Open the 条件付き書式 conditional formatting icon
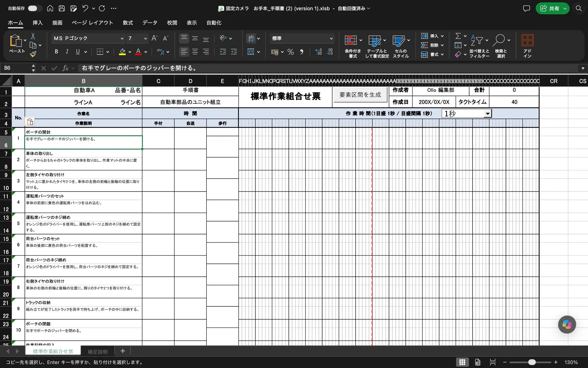This screenshot has width=588, height=368. [x=351, y=40]
